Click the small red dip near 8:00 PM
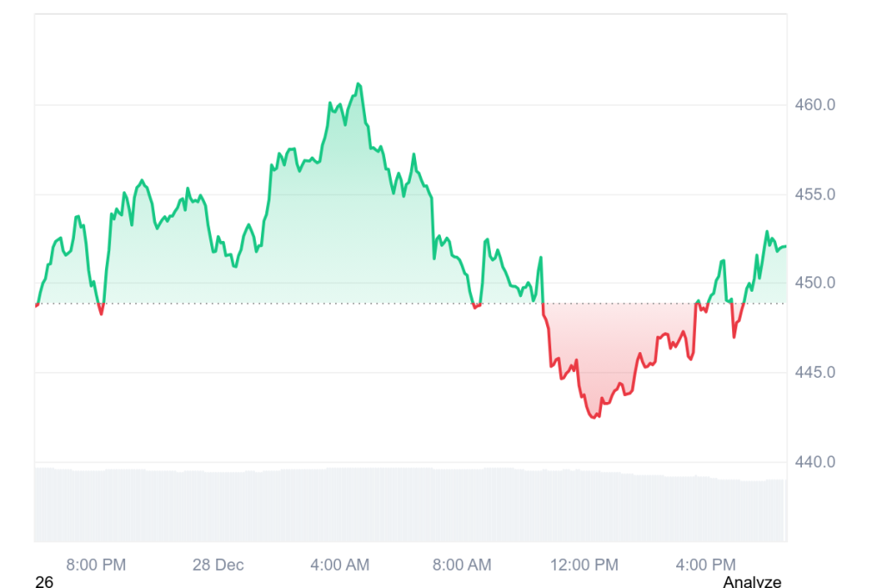The image size is (882, 588). click(x=101, y=313)
